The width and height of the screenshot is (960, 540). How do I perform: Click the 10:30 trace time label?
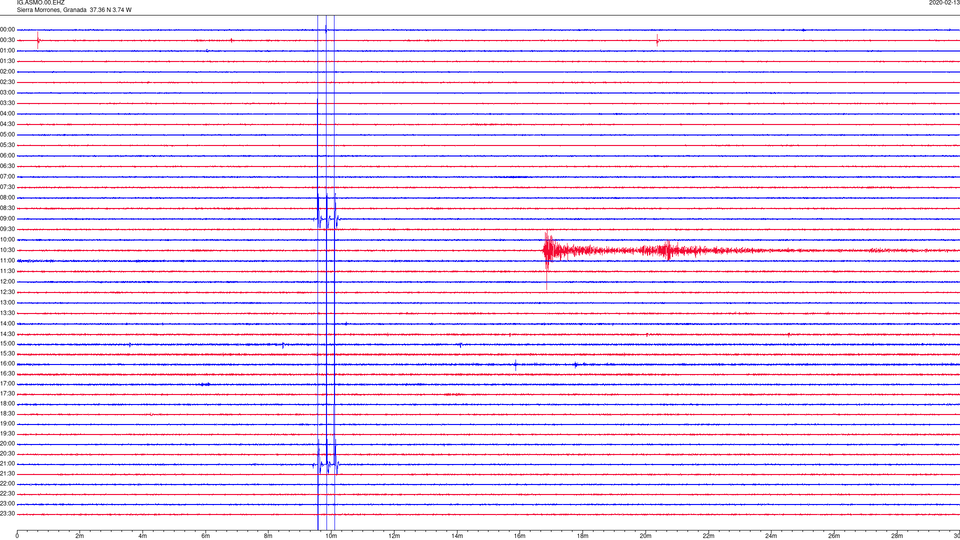tap(8, 250)
